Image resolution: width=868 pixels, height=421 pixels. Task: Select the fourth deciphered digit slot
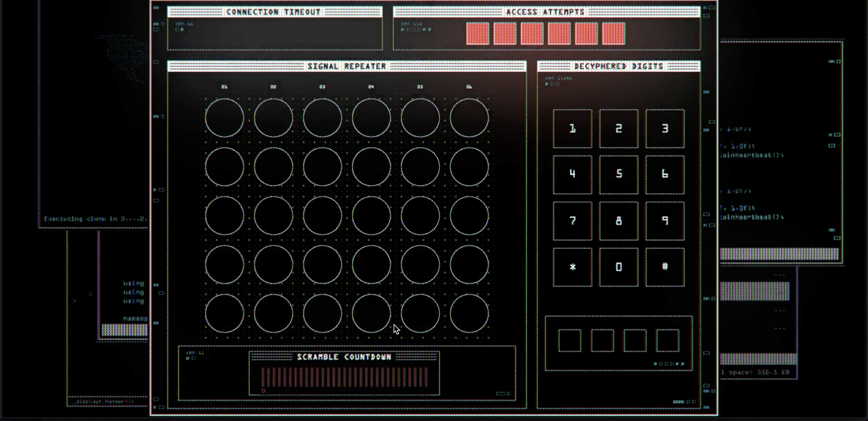click(x=668, y=341)
